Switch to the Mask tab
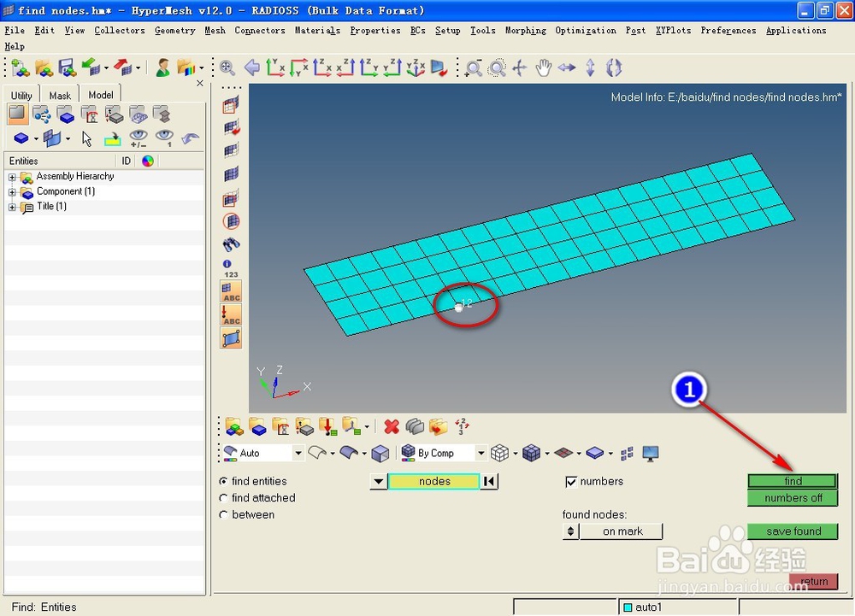 tap(60, 96)
